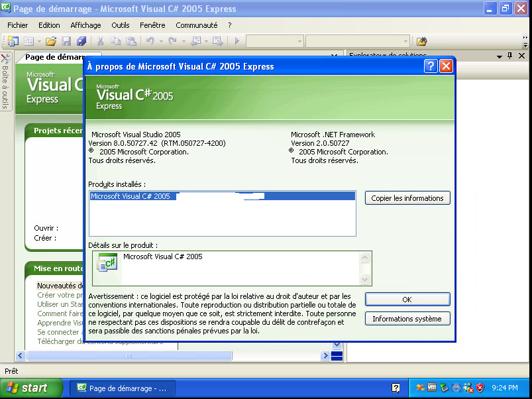Open the Redo history dropdown arrow
Screen dimensions: 532x399
click(184, 41)
